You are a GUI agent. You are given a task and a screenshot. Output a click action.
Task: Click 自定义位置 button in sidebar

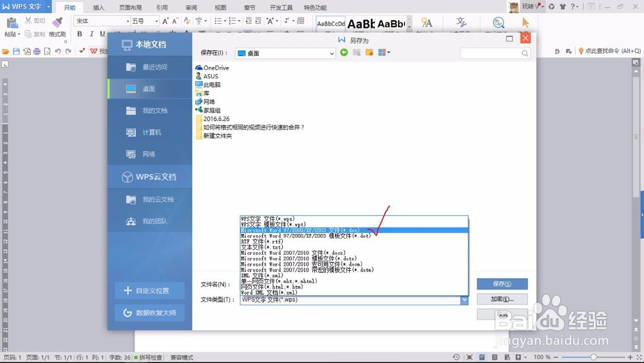point(150,291)
